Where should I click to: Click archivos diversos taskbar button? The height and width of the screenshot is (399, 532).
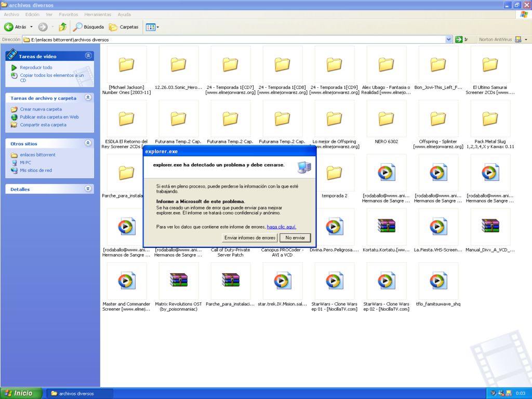[79, 394]
